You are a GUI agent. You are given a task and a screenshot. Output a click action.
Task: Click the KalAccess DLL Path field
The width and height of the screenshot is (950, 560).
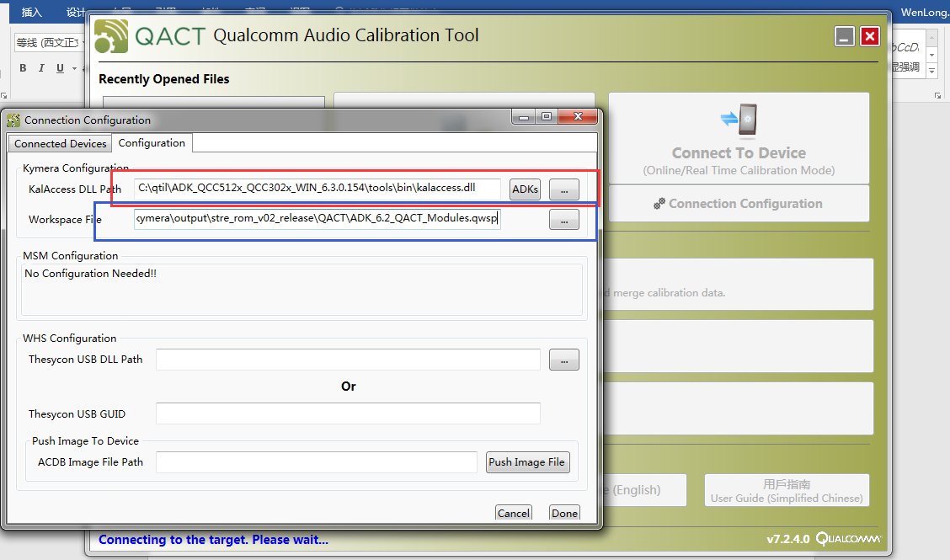pos(318,188)
